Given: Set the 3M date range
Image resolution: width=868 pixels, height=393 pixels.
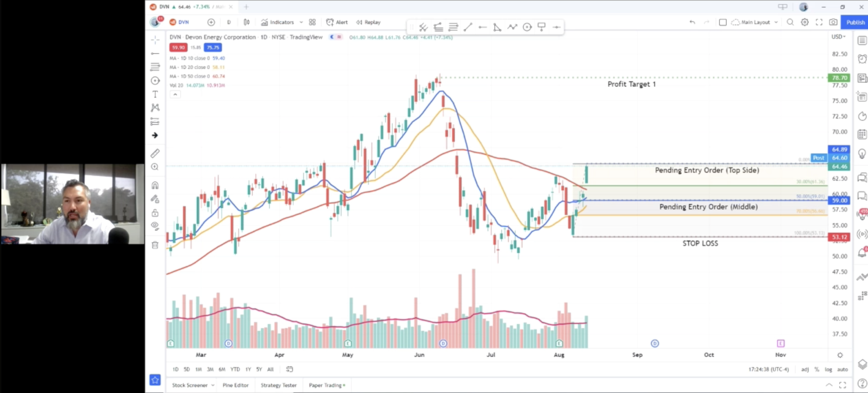Looking at the screenshot, I should [x=210, y=369].
